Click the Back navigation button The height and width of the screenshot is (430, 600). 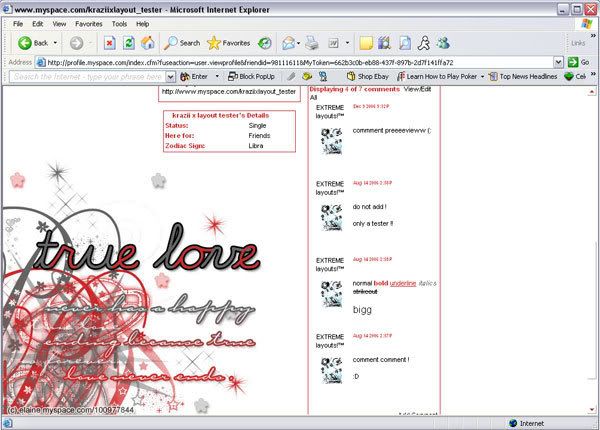click(x=33, y=43)
